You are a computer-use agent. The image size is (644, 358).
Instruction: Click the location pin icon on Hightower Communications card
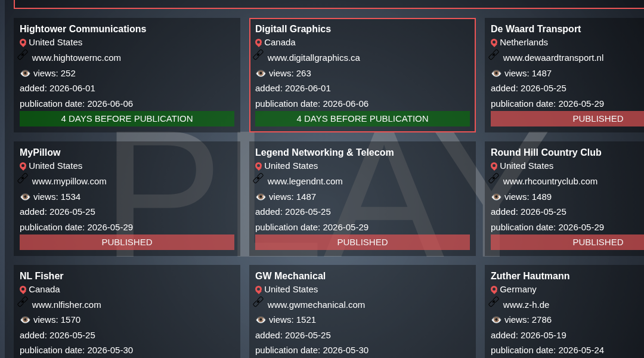23,43
